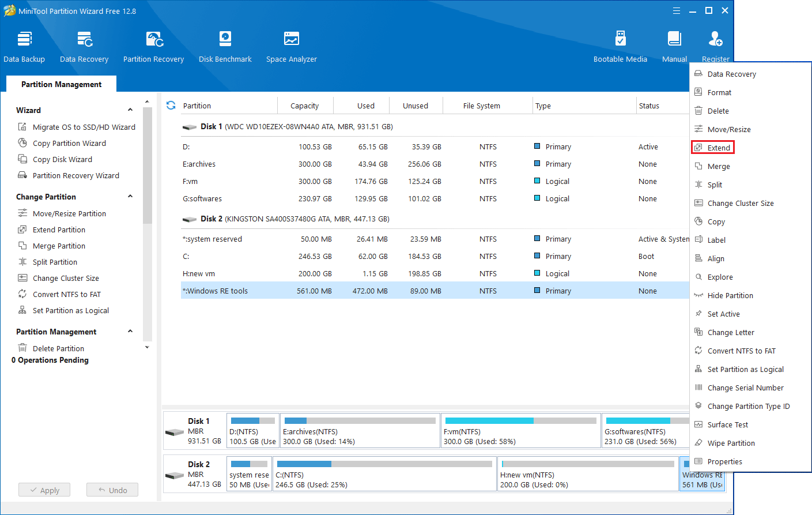Create Bootable Media icon
Screen dimensions: 812x515
pyautogui.click(x=620, y=39)
